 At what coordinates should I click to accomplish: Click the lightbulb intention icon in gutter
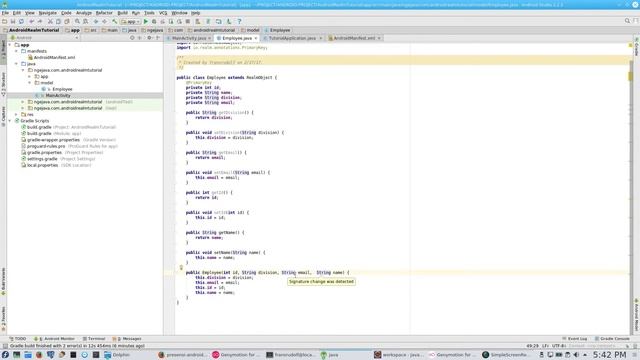181,268
